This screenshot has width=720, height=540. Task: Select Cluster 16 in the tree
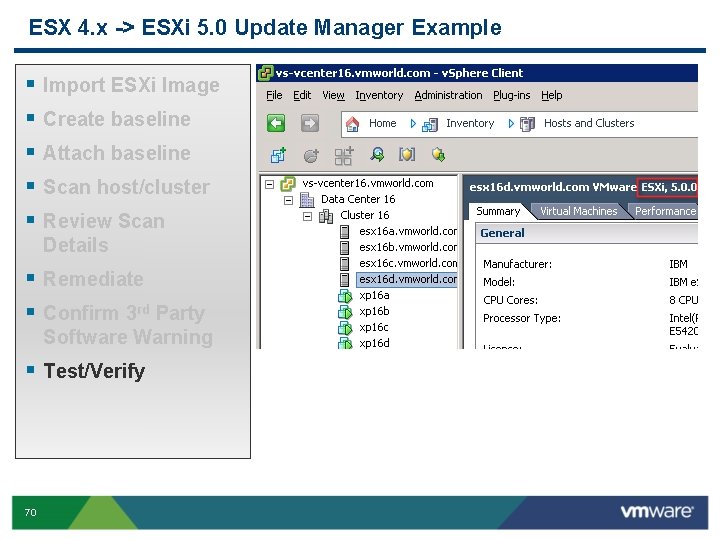point(365,215)
